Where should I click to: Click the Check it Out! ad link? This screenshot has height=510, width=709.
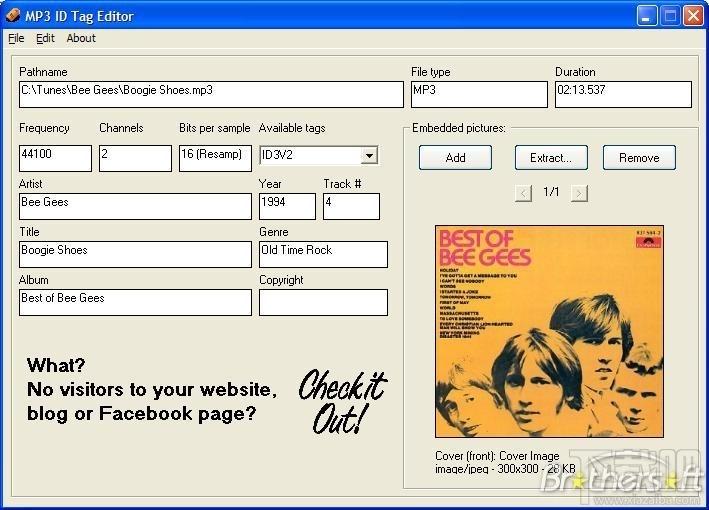click(342, 401)
